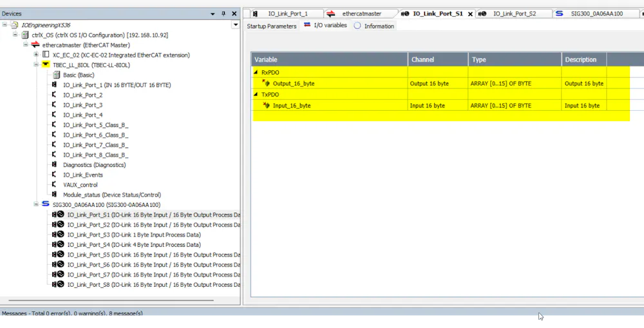Select IO_Link_Port_S8 in the device tree
The width and height of the screenshot is (644, 328).
[x=154, y=284]
